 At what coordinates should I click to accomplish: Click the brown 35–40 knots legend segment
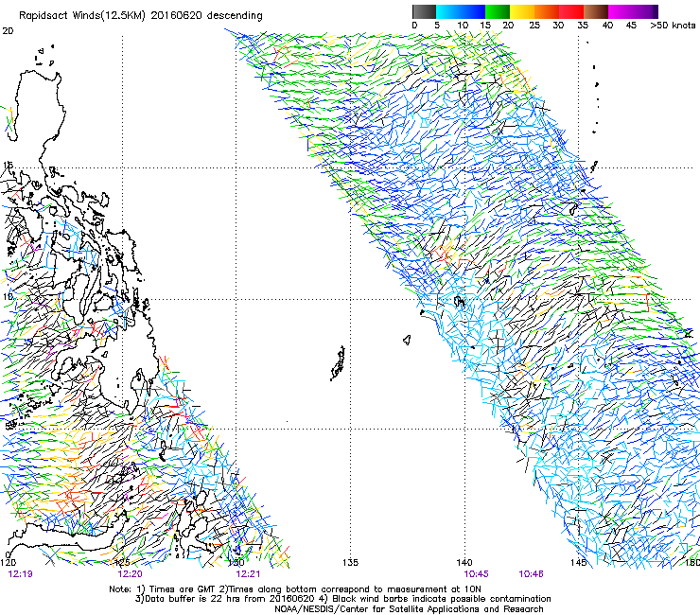pyautogui.click(x=596, y=11)
